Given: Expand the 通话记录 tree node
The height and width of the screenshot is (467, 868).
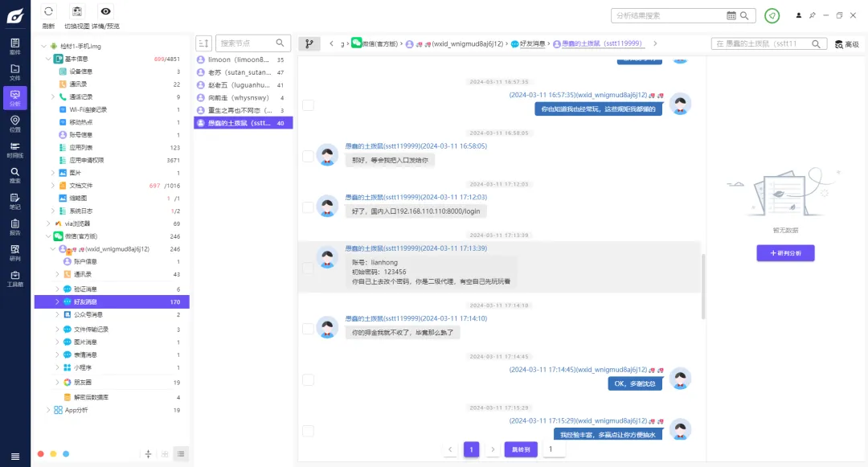Looking at the screenshot, I should [52, 97].
